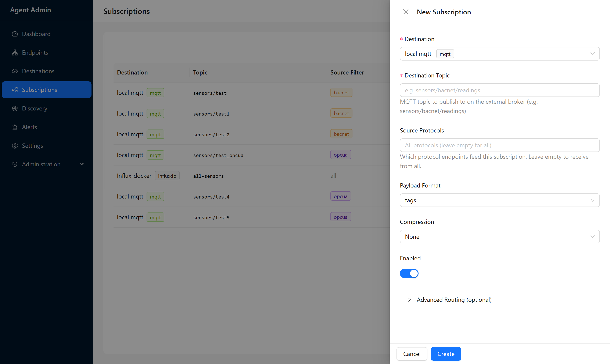
Task: Click the sensors/test topic cell
Action: coord(210,93)
